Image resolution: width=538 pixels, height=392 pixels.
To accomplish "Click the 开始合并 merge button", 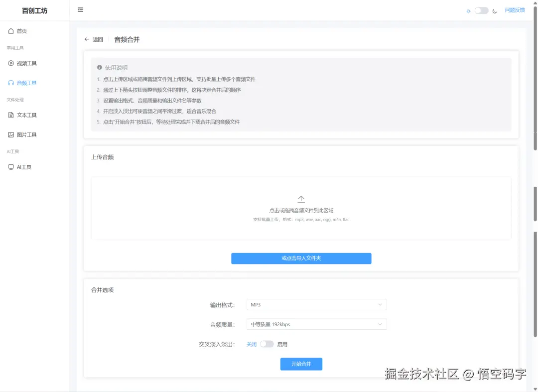I will pyautogui.click(x=301, y=364).
